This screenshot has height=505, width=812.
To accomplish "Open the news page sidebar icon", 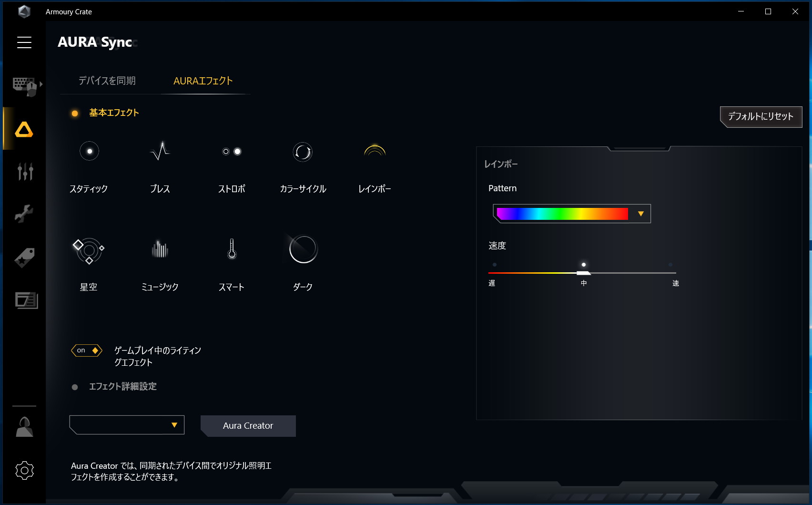I will click(x=26, y=300).
